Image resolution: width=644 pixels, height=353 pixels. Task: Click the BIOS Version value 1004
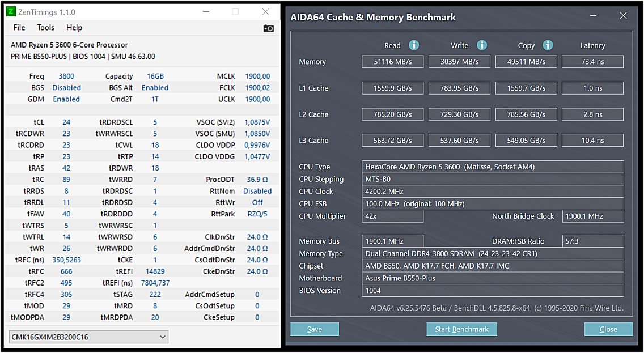pos(493,290)
